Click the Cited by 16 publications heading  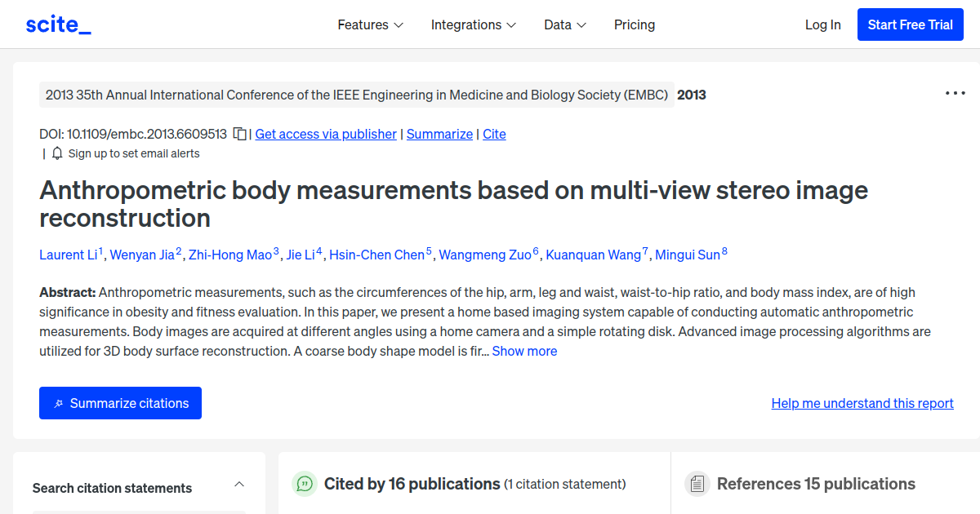[412, 484]
